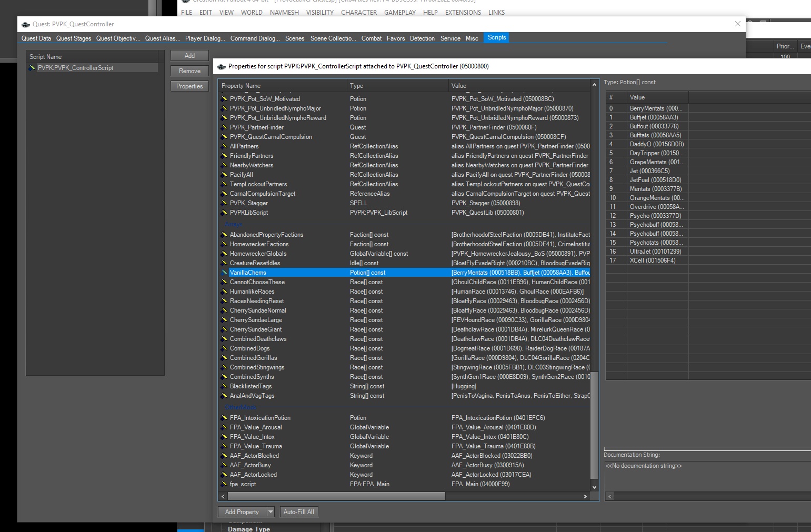Collapse the Arrays property group header
The height and width of the screenshot is (532, 811).
[234, 224]
